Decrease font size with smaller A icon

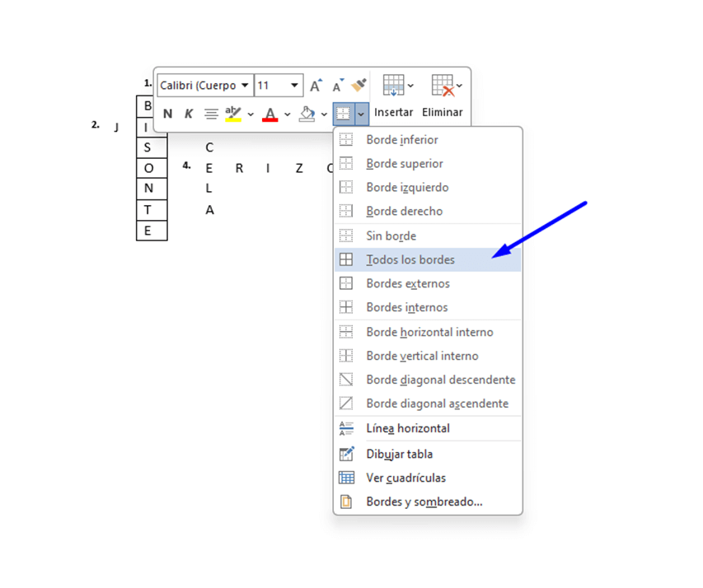[338, 85]
